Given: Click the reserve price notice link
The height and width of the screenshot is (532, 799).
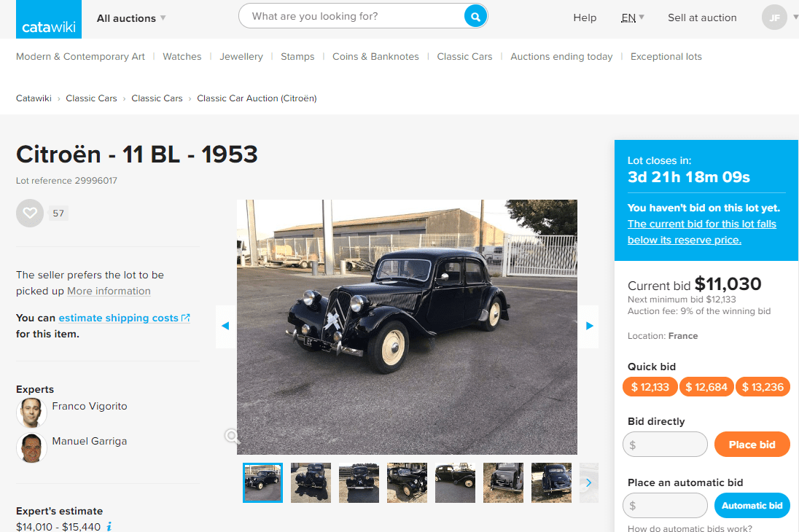Looking at the screenshot, I should pyautogui.click(x=701, y=232).
